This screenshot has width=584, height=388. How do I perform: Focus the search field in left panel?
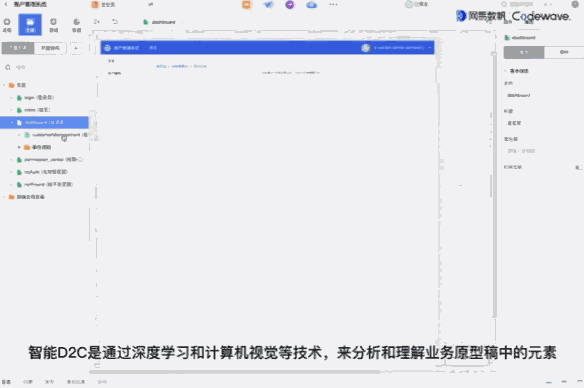tap(45, 67)
